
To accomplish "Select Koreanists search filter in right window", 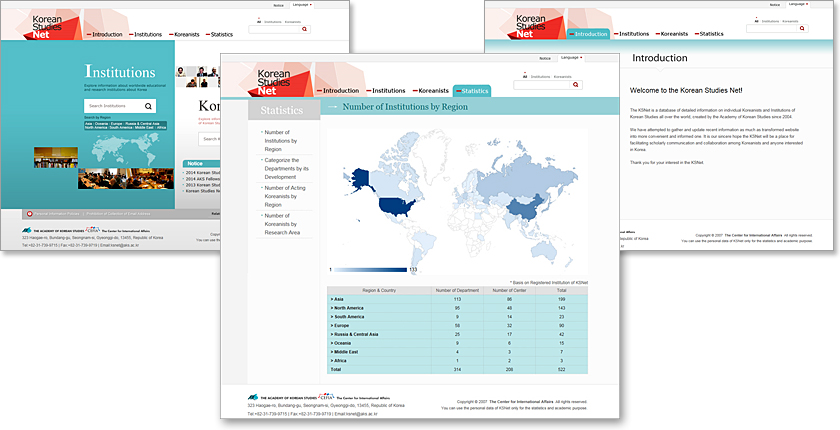I will point(790,21).
